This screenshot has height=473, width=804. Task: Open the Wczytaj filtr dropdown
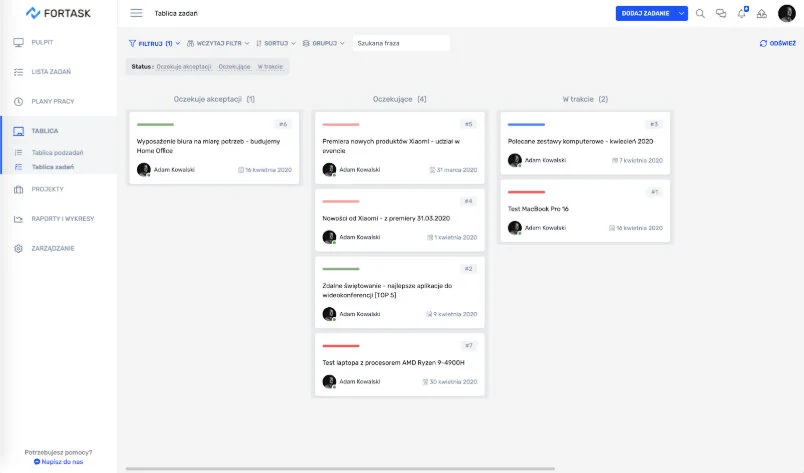(x=220, y=44)
